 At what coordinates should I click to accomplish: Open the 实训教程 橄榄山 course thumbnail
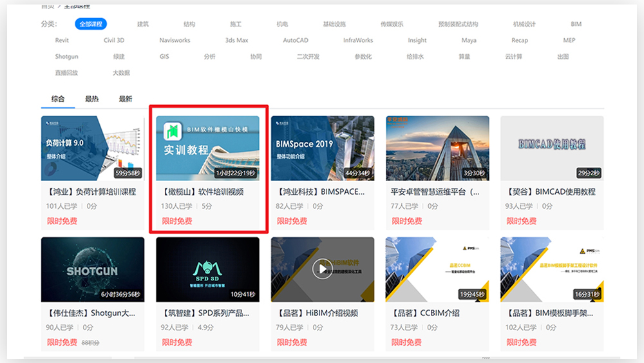coord(207,148)
